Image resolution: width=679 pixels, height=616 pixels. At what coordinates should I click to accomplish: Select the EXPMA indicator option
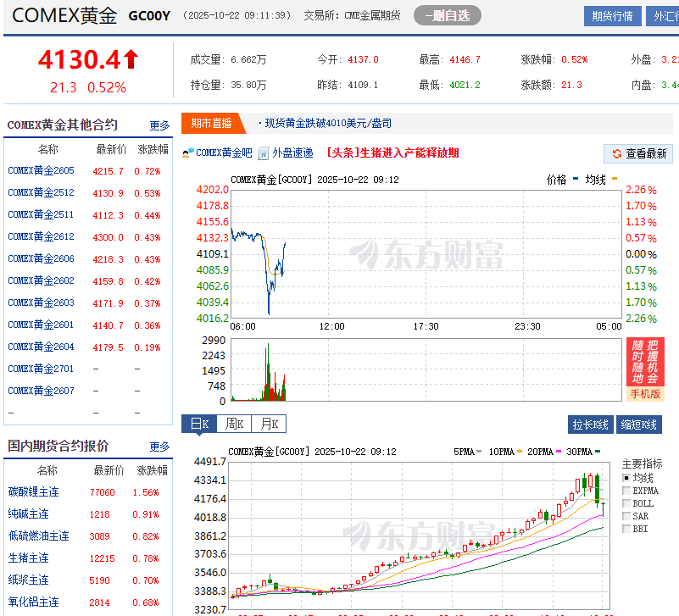point(626,491)
